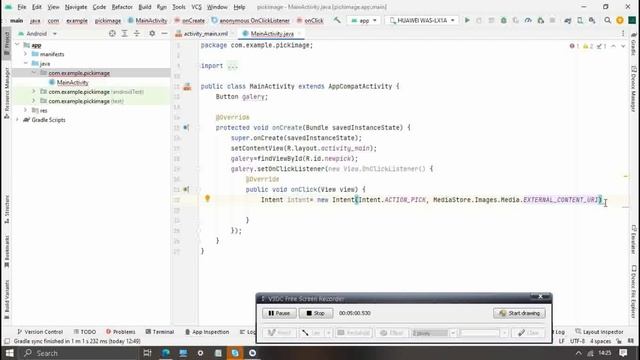The width and height of the screenshot is (640, 360).
Task: Open the Profiler gauge icon in toolbar
Action: pyautogui.click(x=528, y=20)
